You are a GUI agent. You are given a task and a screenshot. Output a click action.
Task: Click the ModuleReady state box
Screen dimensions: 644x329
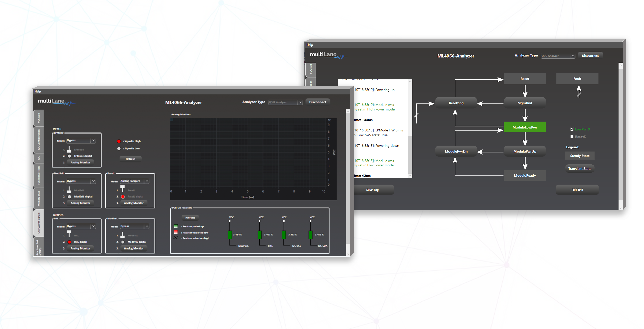pyautogui.click(x=525, y=176)
